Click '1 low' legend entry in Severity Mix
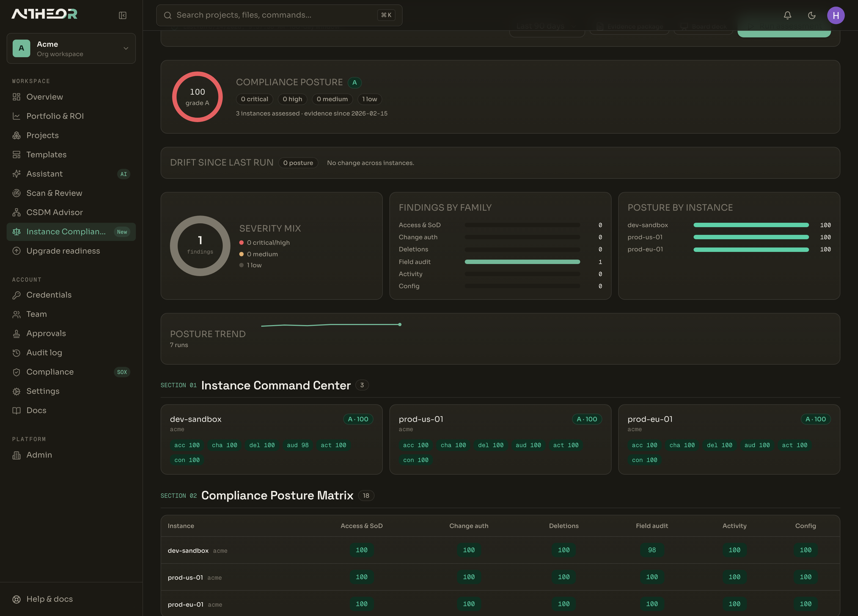The width and height of the screenshot is (858, 616). (251, 265)
